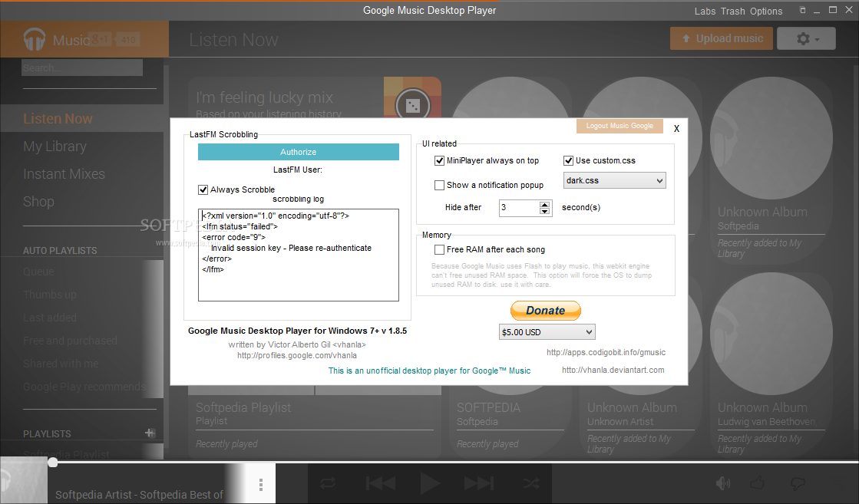Open the $5.00 USD donation amount dropdown
The height and width of the screenshot is (504, 859).
[x=547, y=332]
